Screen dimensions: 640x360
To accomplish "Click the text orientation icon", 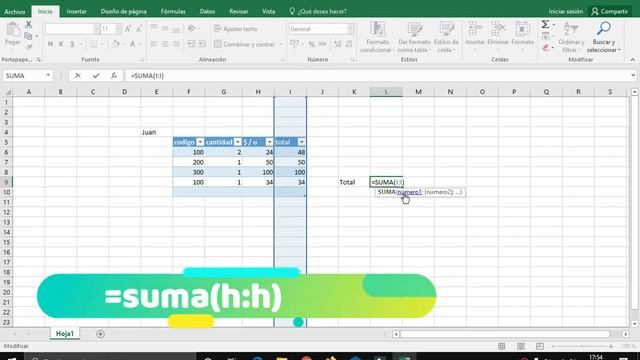I will pyautogui.click(x=191, y=29).
